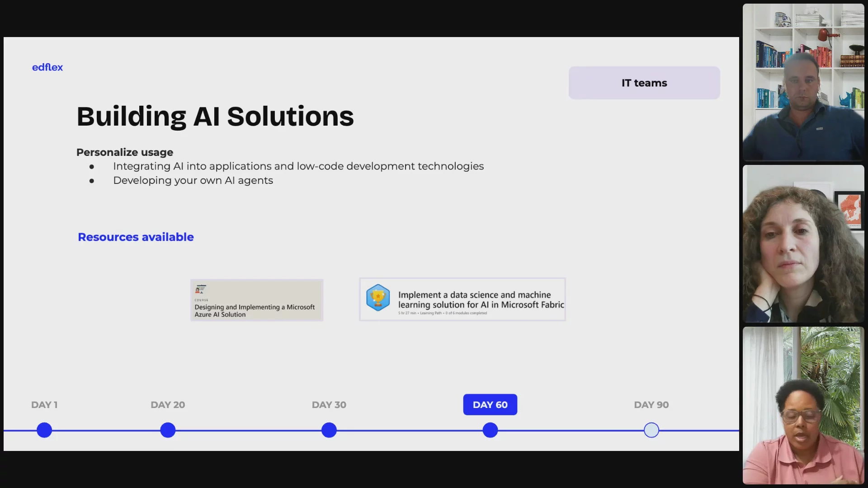Click the small course icon on Azure card
This screenshot has width=868, height=488.
coord(201,289)
